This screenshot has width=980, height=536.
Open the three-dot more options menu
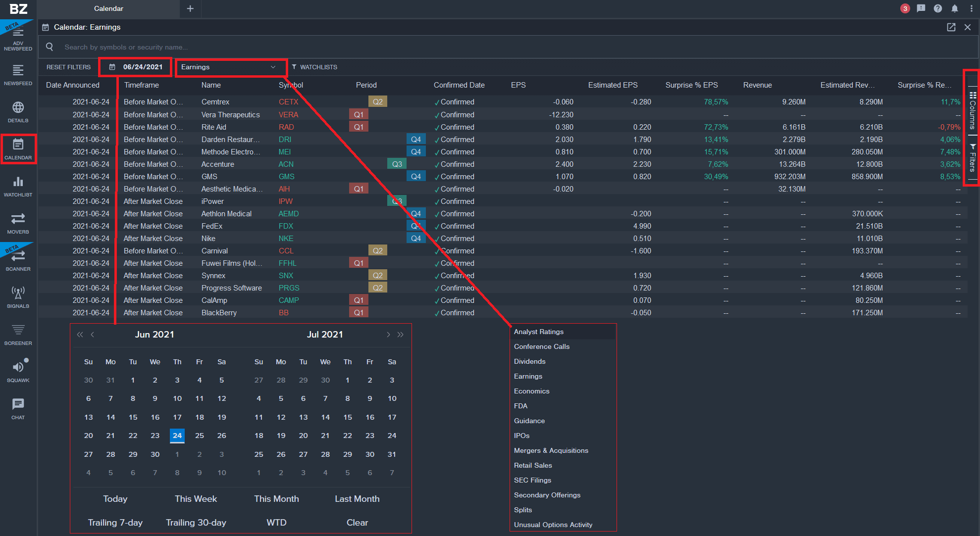(971, 8)
